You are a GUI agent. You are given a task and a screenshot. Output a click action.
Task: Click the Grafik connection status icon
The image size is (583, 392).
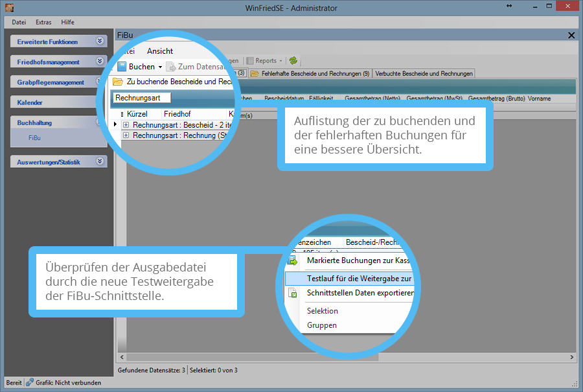pyautogui.click(x=30, y=382)
